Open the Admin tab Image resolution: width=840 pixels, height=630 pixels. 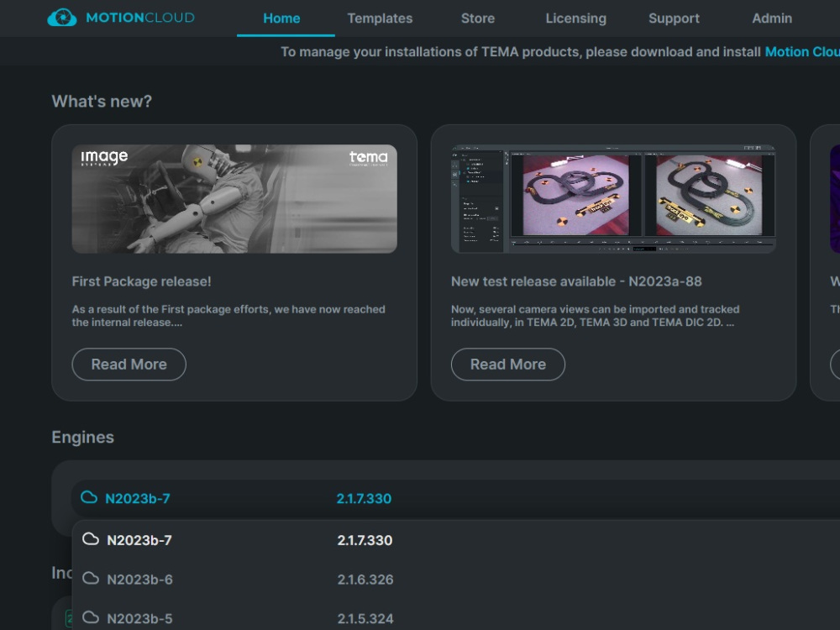coord(772,18)
